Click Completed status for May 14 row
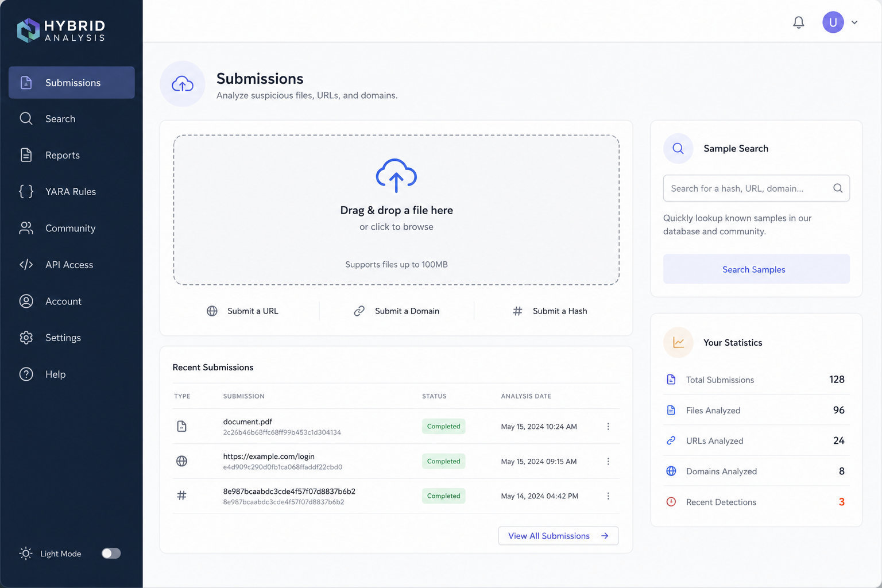The image size is (882, 588). click(443, 496)
